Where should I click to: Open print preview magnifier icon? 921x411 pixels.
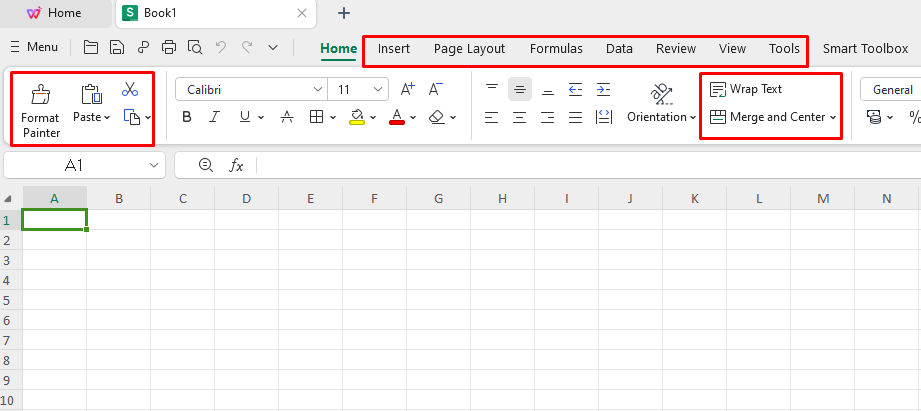coord(195,48)
